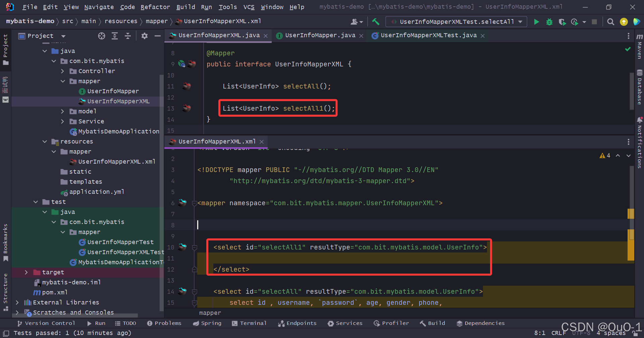Viewport: 644px width, 338px height.
Task: Open Spring tool window
Action: point(207,323)
